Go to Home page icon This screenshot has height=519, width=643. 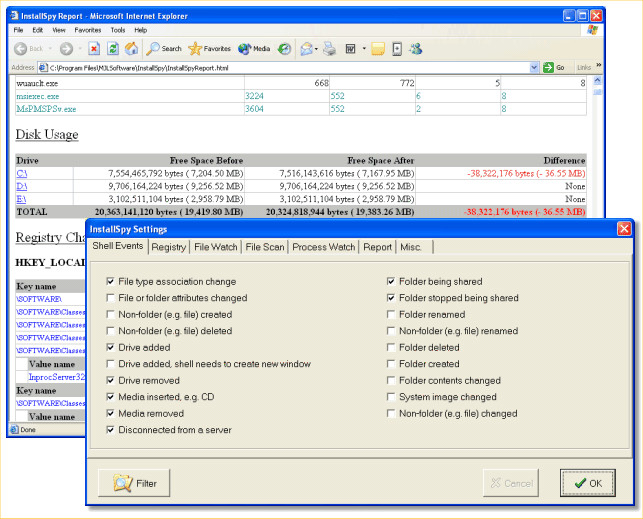coord(132,49)
